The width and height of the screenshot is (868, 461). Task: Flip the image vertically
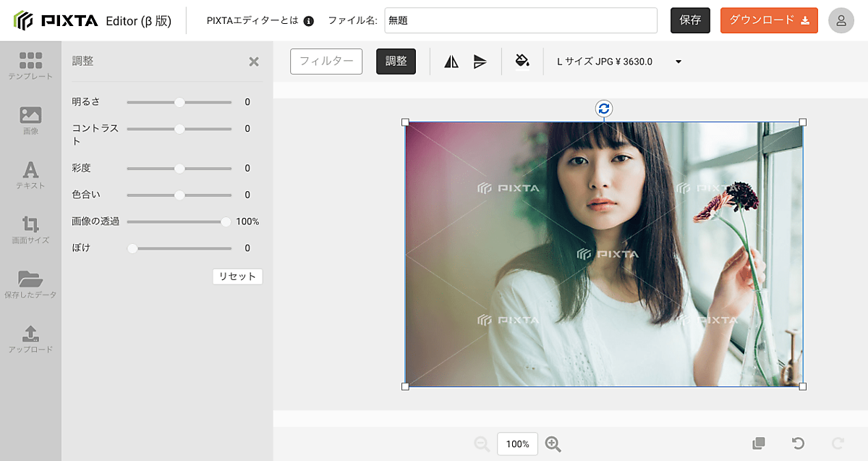[x=480, y=62]
